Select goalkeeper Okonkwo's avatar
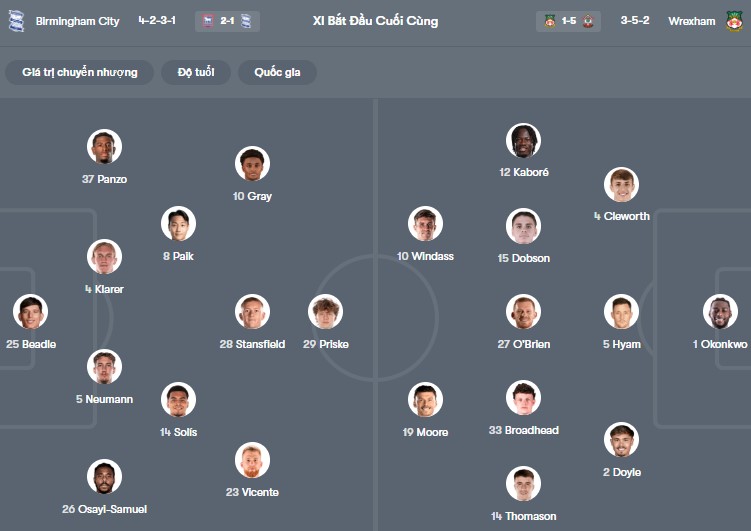The image size is (751, 531). point(720,312)
